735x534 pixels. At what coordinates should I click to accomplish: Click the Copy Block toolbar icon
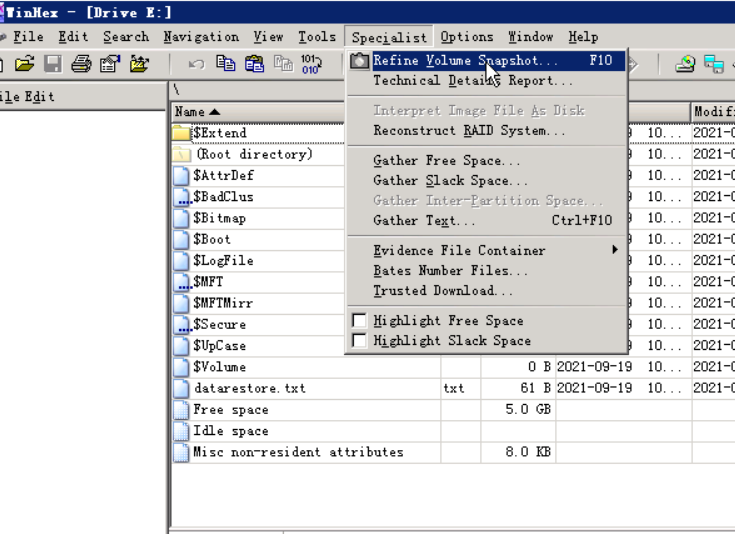(x=225, y=64)
